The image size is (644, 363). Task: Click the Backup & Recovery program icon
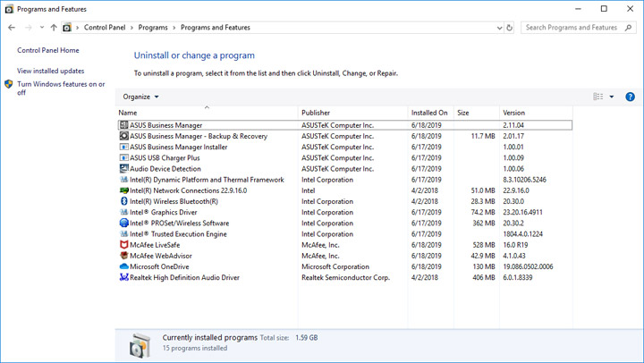(x=123, y=136)
